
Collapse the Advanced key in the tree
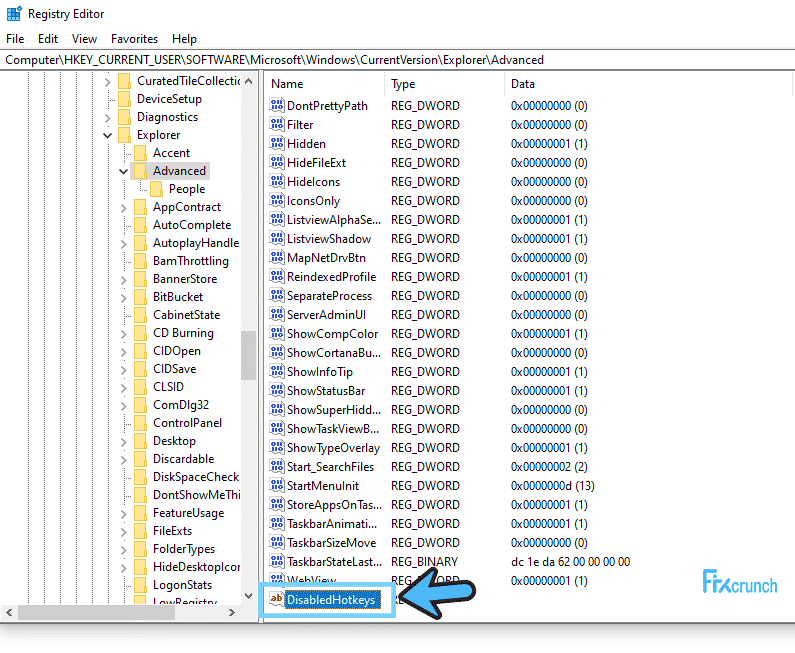123,171
